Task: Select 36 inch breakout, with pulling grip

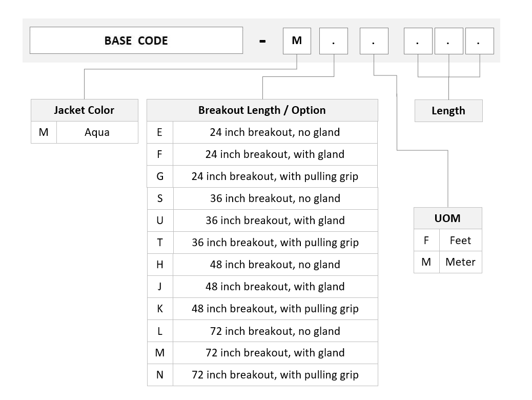Action: coord(262,243)
